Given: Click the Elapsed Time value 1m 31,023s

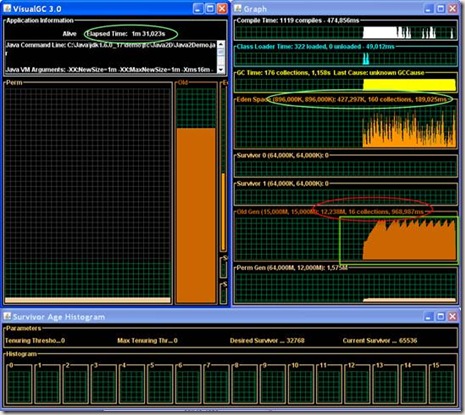Looking at the screenshot, I should coord(148,34).
